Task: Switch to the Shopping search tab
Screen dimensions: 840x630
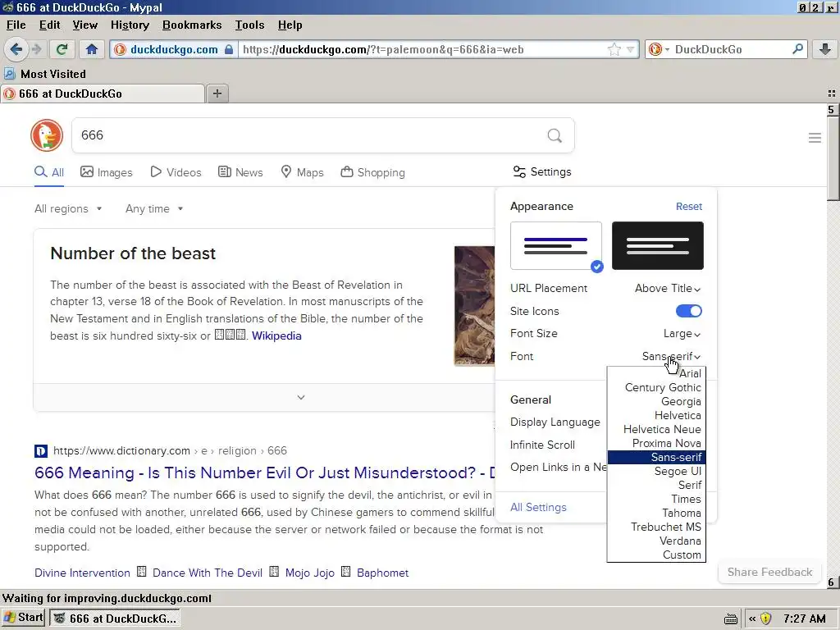Action: pos(373,172)
